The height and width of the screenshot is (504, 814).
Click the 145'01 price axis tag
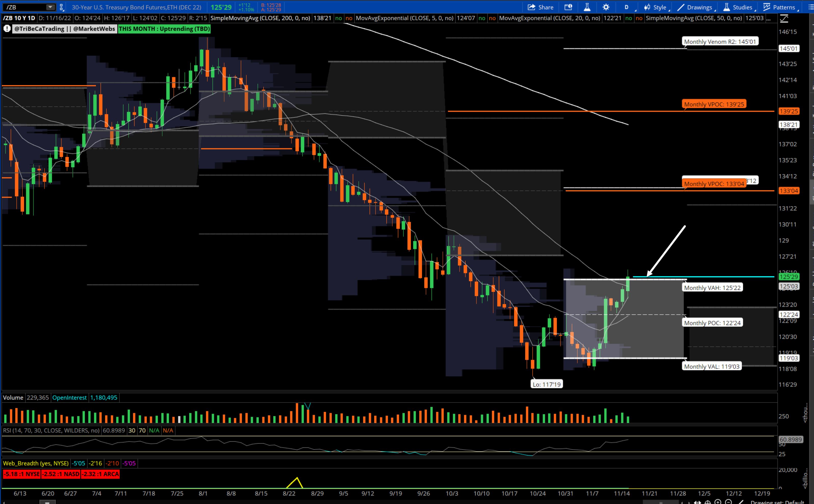point(789,48)
